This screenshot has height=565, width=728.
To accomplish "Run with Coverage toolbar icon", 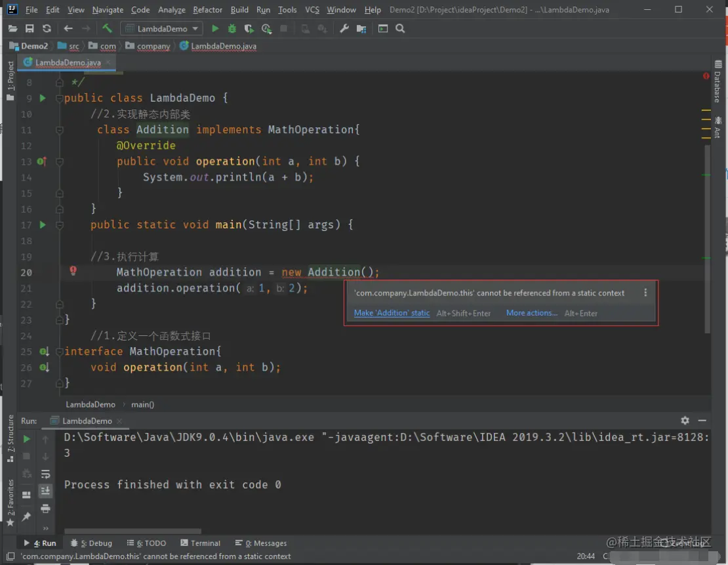I will (249, 29).
